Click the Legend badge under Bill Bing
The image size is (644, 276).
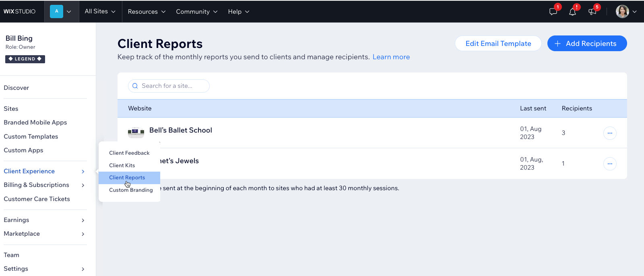[x=25, y=59]
